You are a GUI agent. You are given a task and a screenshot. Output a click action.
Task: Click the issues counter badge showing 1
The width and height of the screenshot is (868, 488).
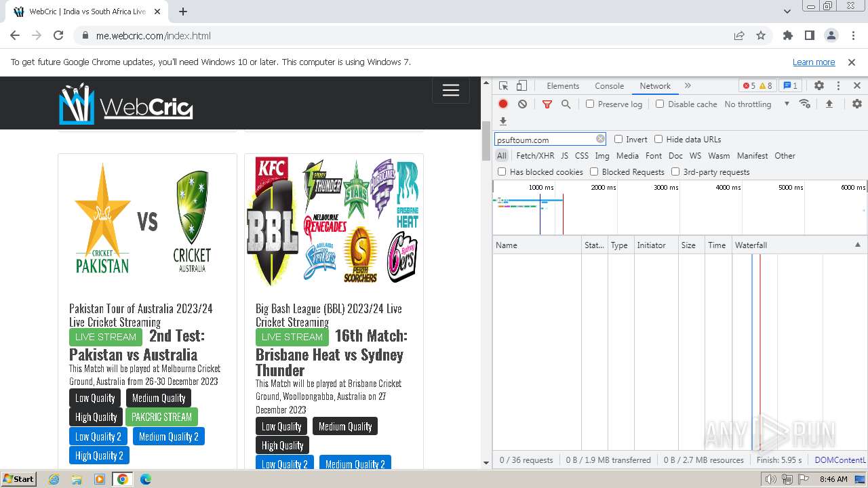tap(790, 86)
